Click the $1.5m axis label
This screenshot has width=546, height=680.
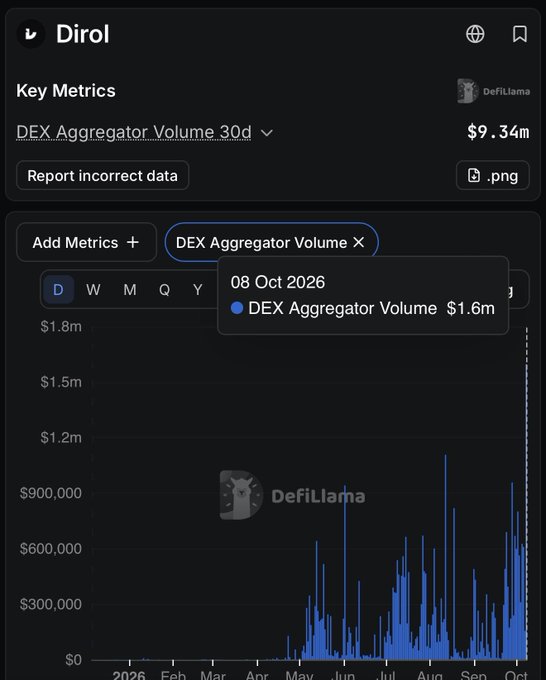click(x=61, y=382)
